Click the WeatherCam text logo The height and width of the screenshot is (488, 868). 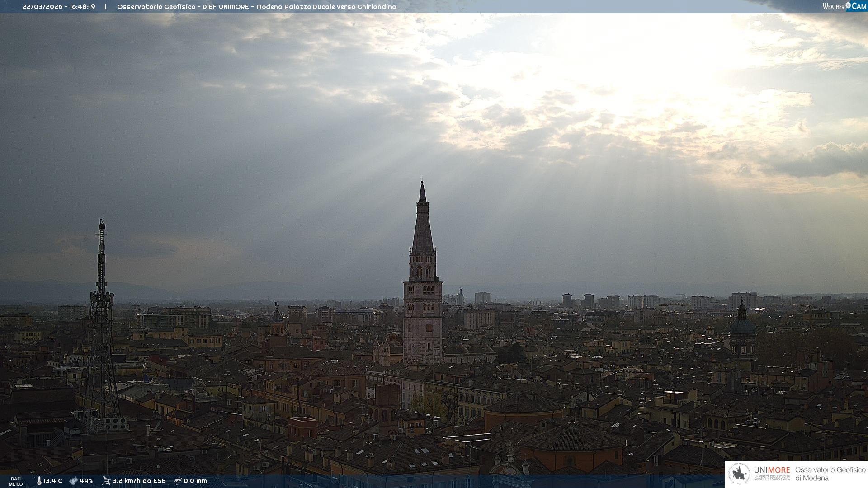click(833, 6)
